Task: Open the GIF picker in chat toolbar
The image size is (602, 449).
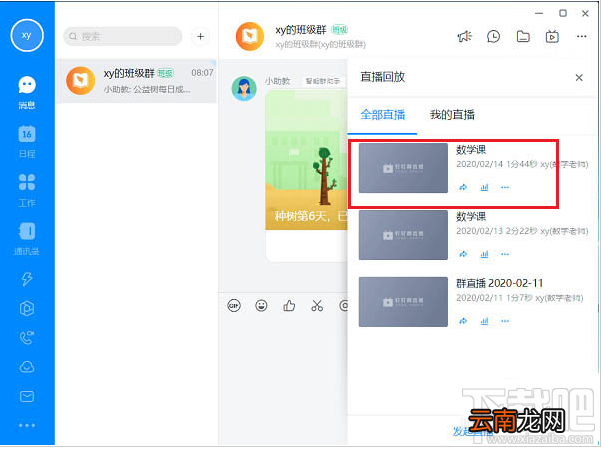Action: click(234, 306)
